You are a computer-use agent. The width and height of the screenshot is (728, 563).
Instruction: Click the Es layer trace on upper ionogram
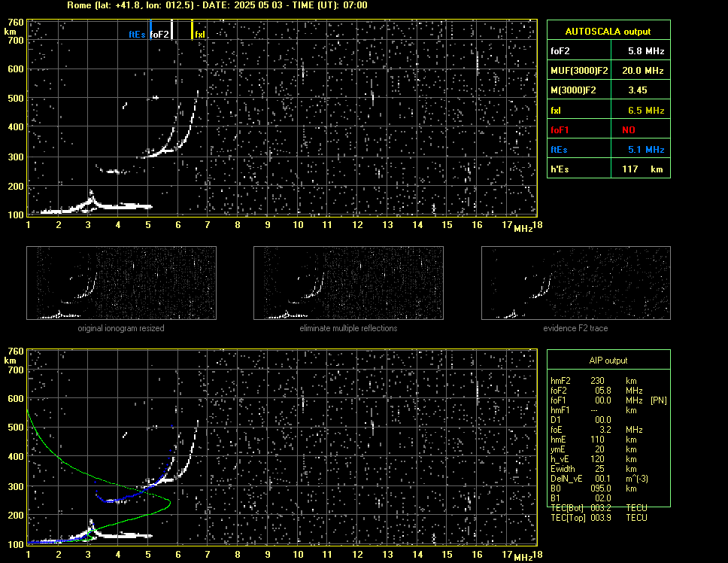pos(123,205)
